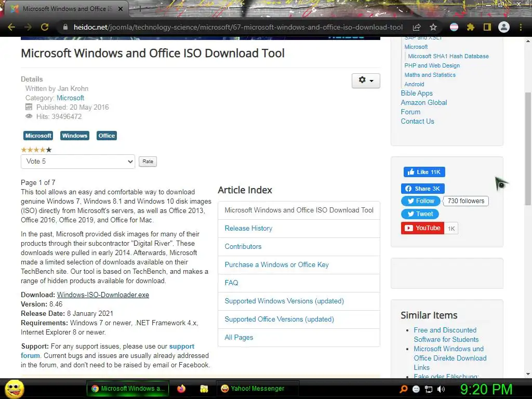This screenshot has width=532, height=399.
Task: Click the smiley Start button in taskbar
Action: coord(14,389)
